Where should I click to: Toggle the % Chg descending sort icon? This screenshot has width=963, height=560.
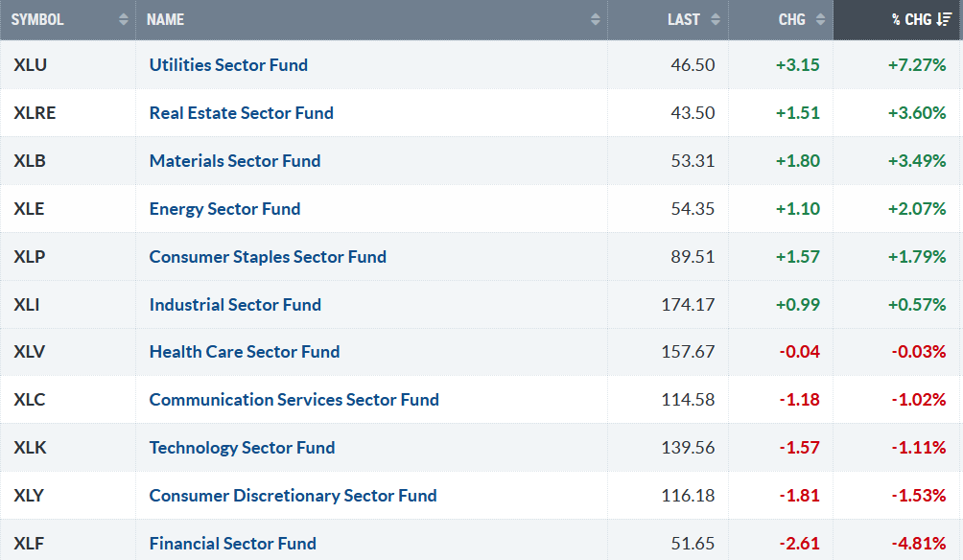pos(944,19)
